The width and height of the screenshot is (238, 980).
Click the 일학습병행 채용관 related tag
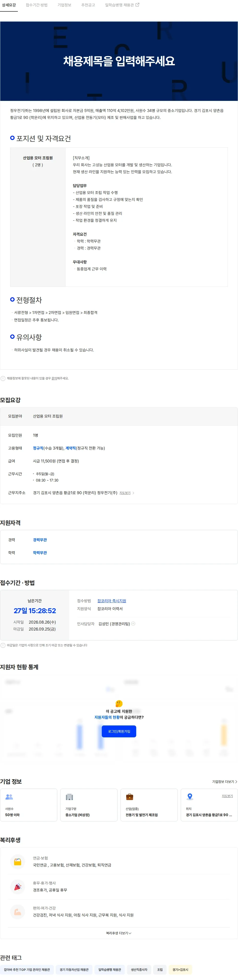click(110, 970)
